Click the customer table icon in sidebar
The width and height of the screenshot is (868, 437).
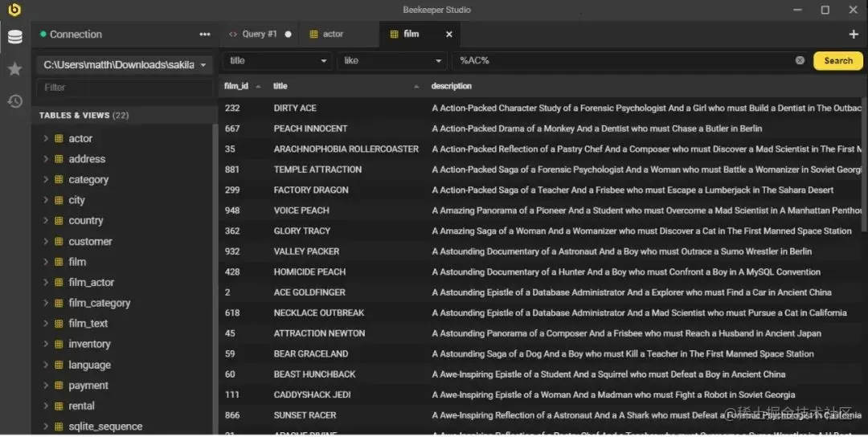tap(59, 241)
